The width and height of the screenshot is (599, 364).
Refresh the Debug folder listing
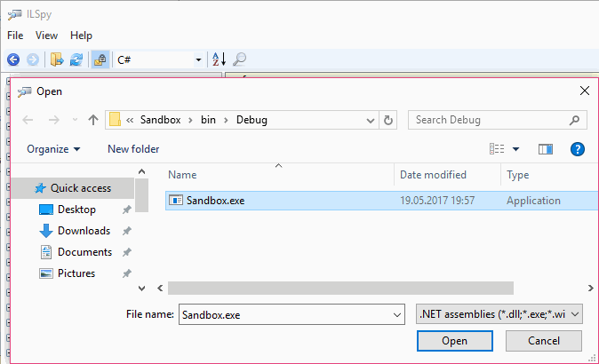coord(388,120)
